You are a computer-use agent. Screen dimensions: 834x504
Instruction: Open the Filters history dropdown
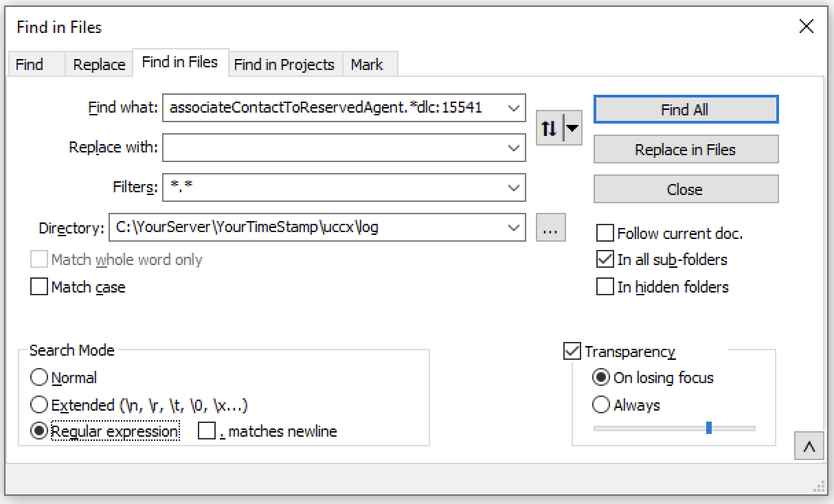point(513,187)
